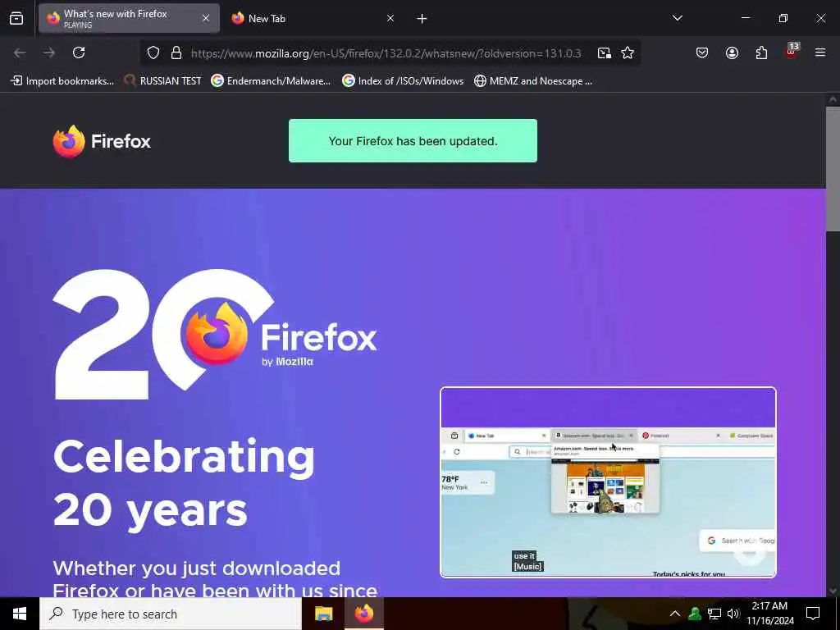The image size is (840, 630).
Task: Click the Firefox logo in page header
Action: (x=102, y=141)
